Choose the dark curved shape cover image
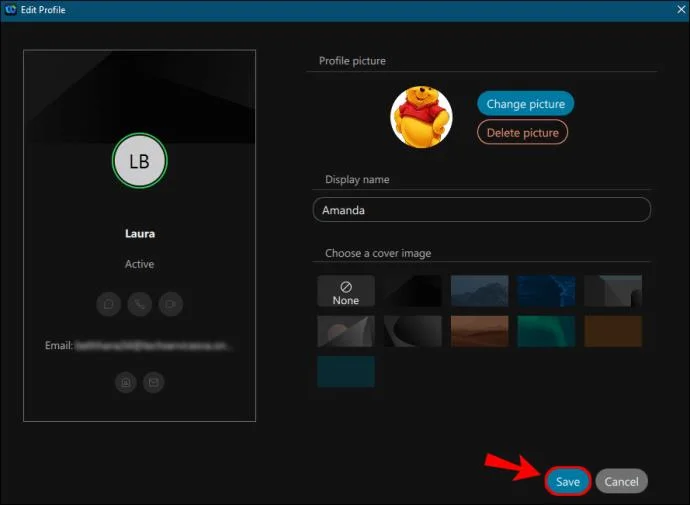690x505 pixels. [413, 331]
